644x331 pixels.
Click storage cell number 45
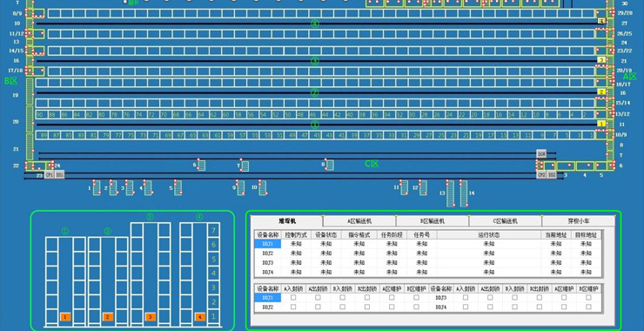point(317,135)
